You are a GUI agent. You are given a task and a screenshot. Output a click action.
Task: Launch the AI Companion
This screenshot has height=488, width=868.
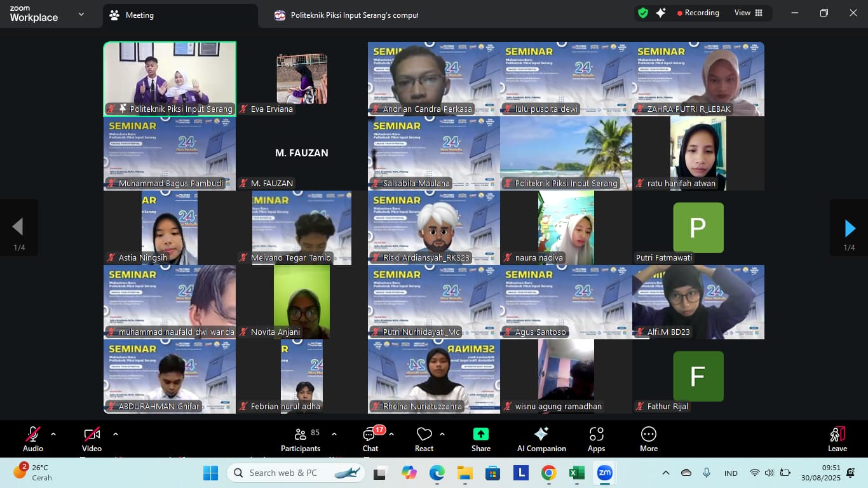(x=541, y=439)
